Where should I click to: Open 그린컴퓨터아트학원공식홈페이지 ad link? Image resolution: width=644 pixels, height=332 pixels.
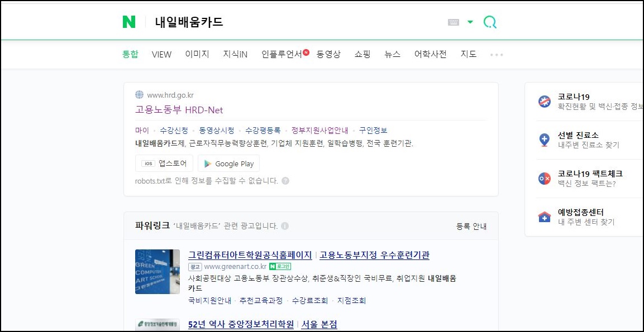click(250, 255)
